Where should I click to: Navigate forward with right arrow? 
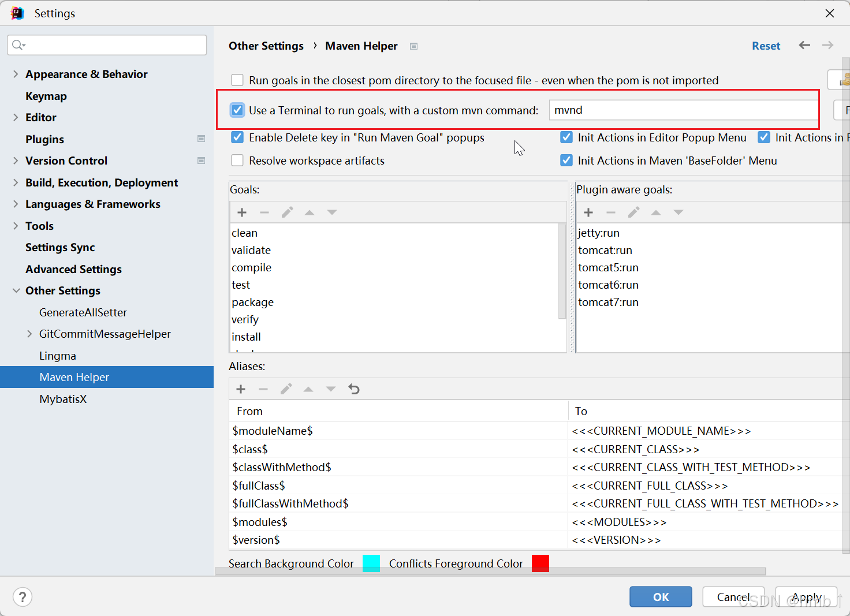point(827,45)
